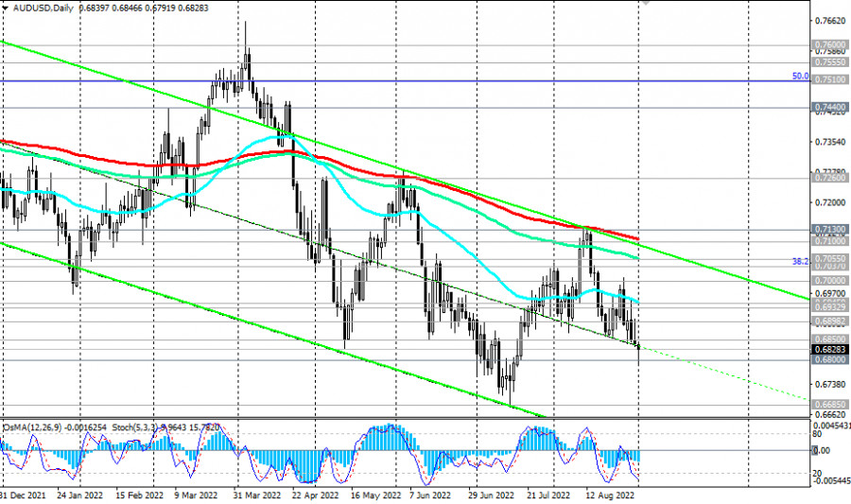This screenshot has width=851, height=504.
Task: Select the 0.6800 price level tag
Action: (x=828, y=359)
